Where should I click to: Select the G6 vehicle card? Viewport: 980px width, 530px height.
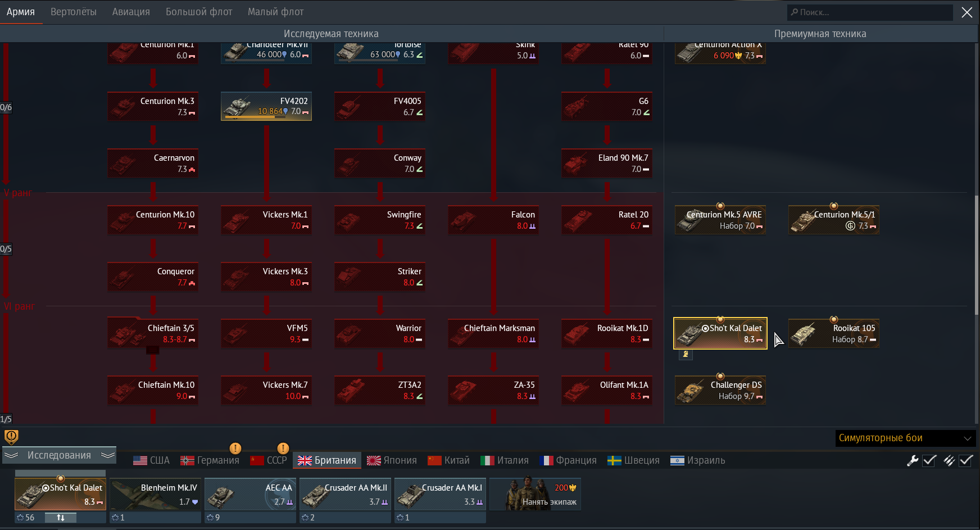[x=607, y=106]
